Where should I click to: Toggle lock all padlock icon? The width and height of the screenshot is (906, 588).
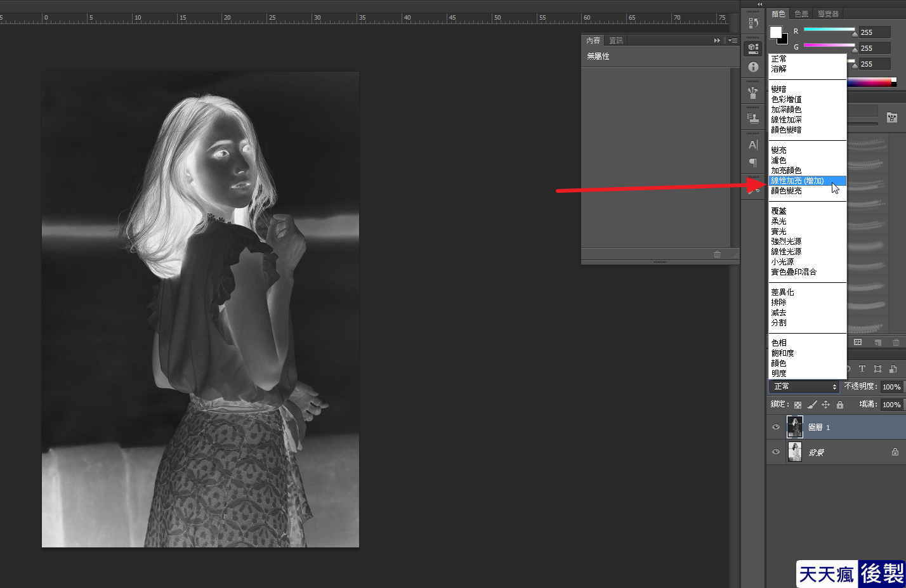[x=839, y=405]
